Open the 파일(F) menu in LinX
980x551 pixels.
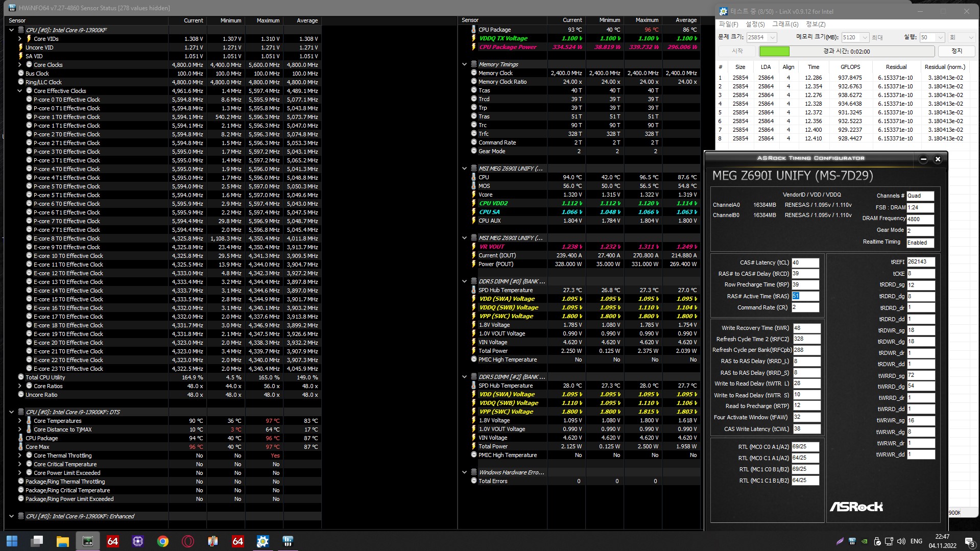728,25
